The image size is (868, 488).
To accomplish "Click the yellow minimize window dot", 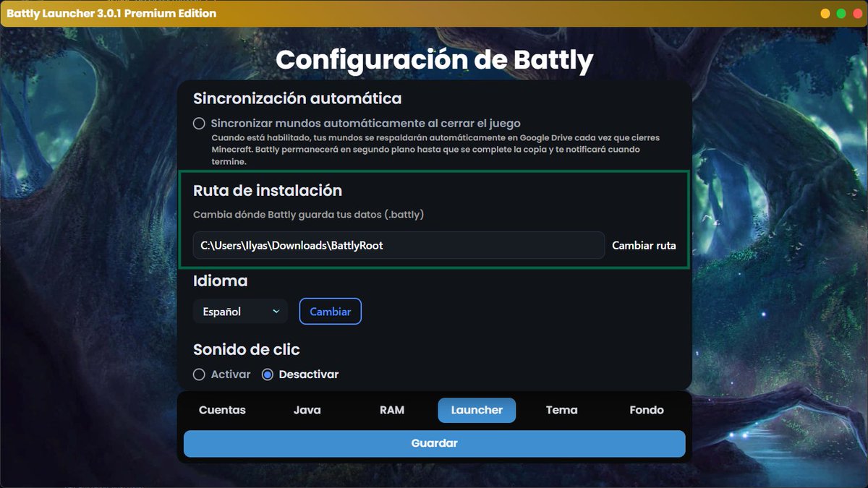I will (x=825, y=14).
